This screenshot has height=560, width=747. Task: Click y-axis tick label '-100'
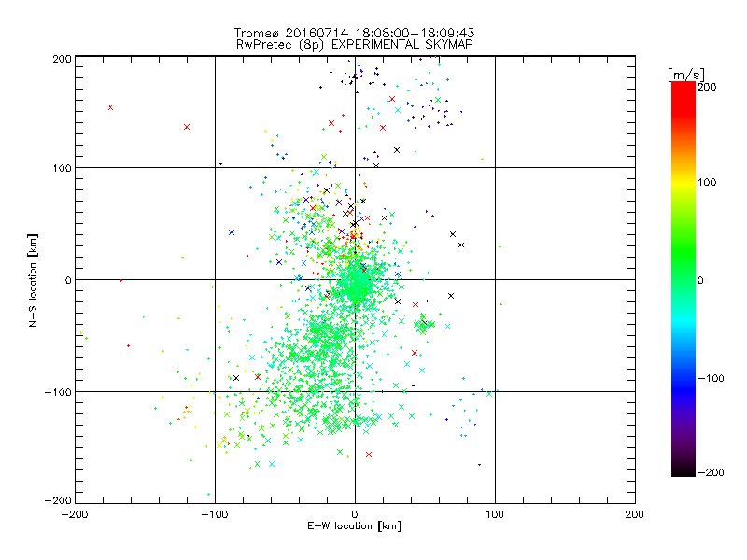tap(58, 392)
